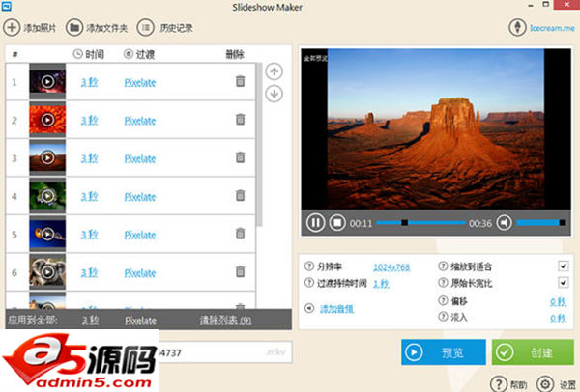Click the blue 预览 preview button

444,352
